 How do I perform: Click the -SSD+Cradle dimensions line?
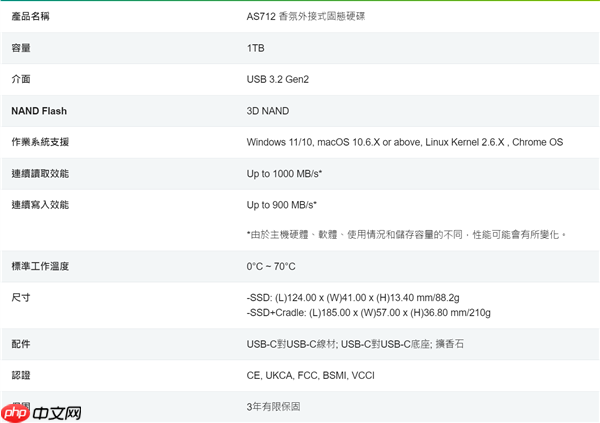[x=368, y=313]
